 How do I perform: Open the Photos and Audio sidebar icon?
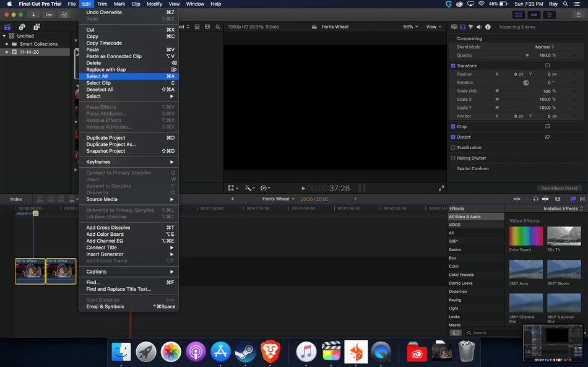pos(22,27)
